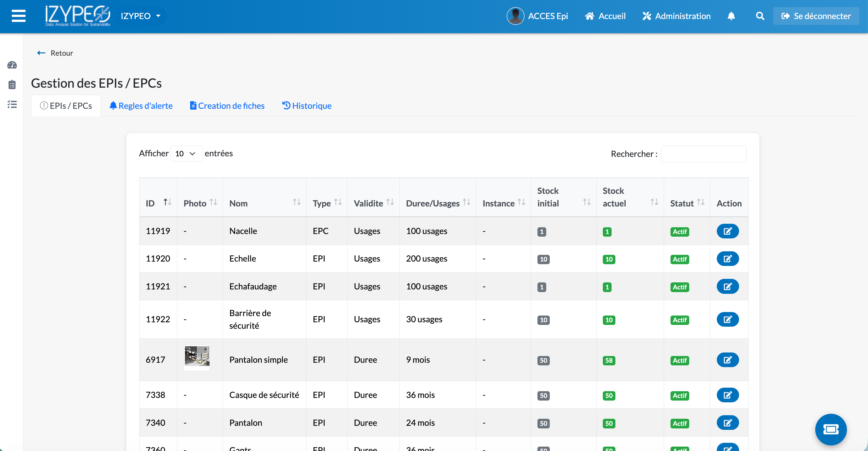Open the search magnifier in the header
Screen dimensions: 868x451
pos(760,16)
